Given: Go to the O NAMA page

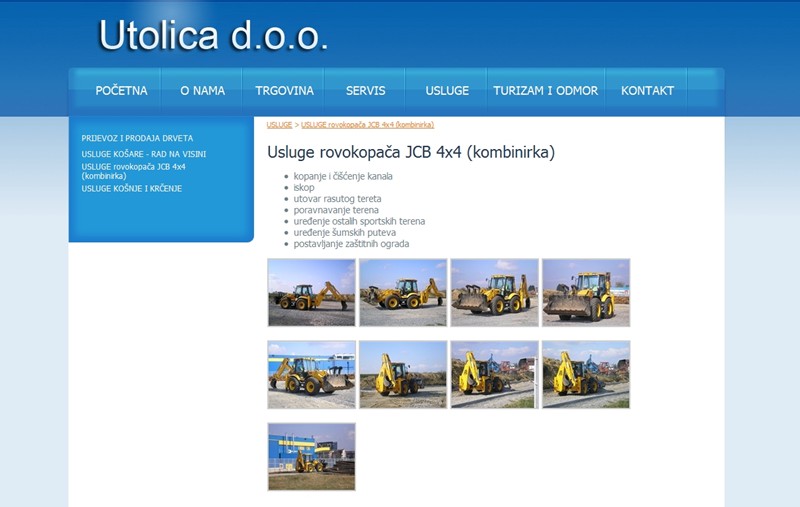Looking at the screenshot, I should point(203,91).
